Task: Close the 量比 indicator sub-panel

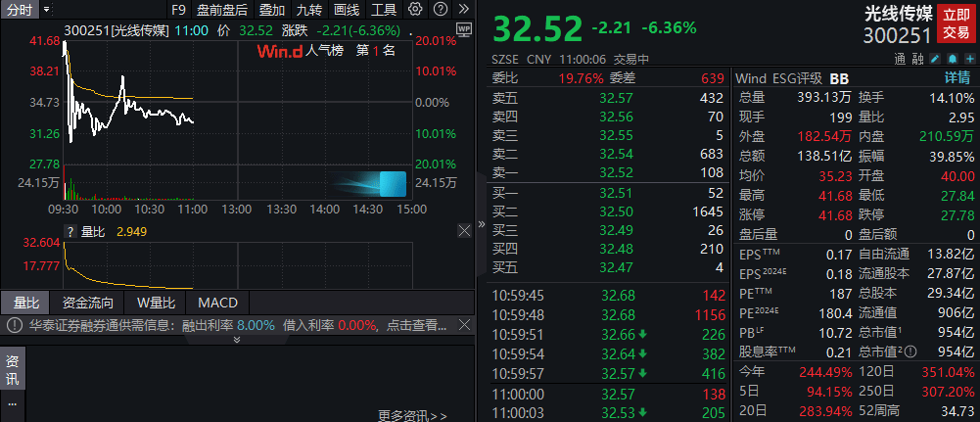Action: [464, 231]
